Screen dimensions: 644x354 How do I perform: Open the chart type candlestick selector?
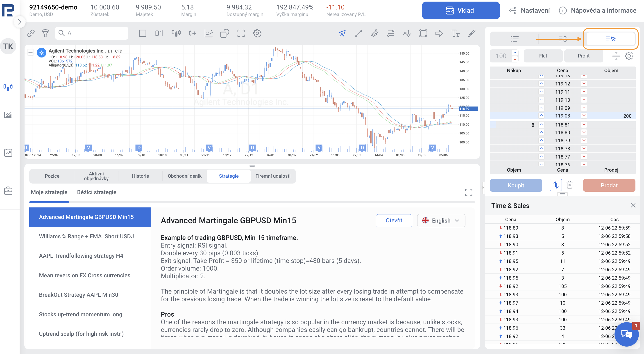pyautogui.click(x=176, y=33)
